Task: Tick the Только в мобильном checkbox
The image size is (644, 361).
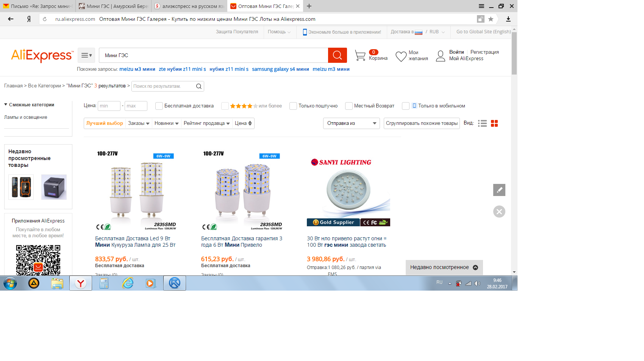Action: [406, 106]
